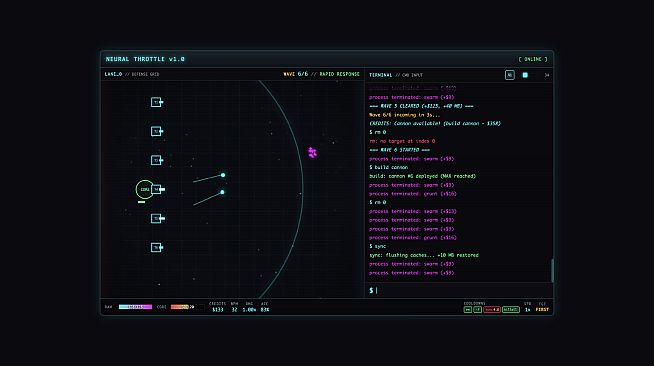Click the LANE_0 grid label
Screen dimensions: 654x366
point(113,74)
